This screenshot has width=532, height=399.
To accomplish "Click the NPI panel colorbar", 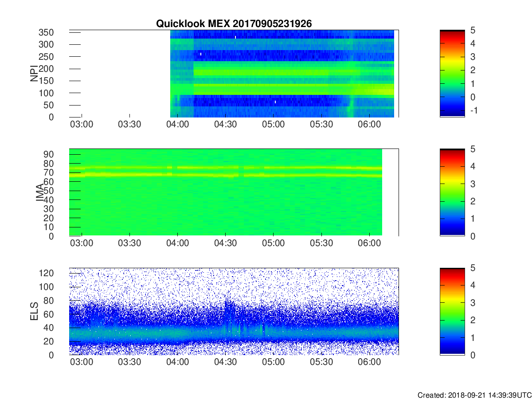I will [452, 73].
